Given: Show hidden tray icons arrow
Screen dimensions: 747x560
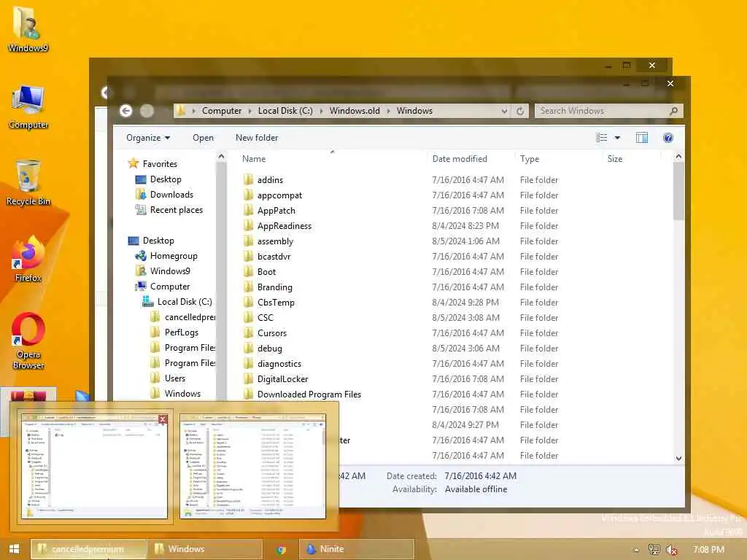Looking at the screenshot, I should (636, 550).
